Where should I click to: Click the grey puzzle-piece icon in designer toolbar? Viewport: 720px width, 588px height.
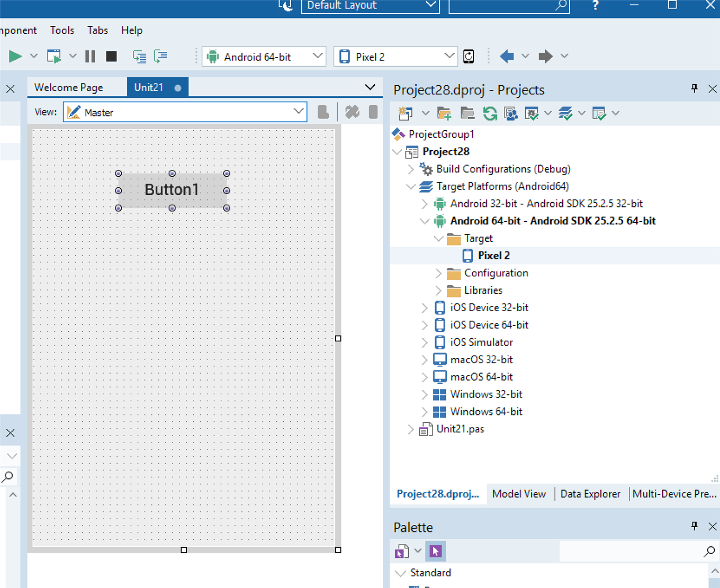click(352, 112)
